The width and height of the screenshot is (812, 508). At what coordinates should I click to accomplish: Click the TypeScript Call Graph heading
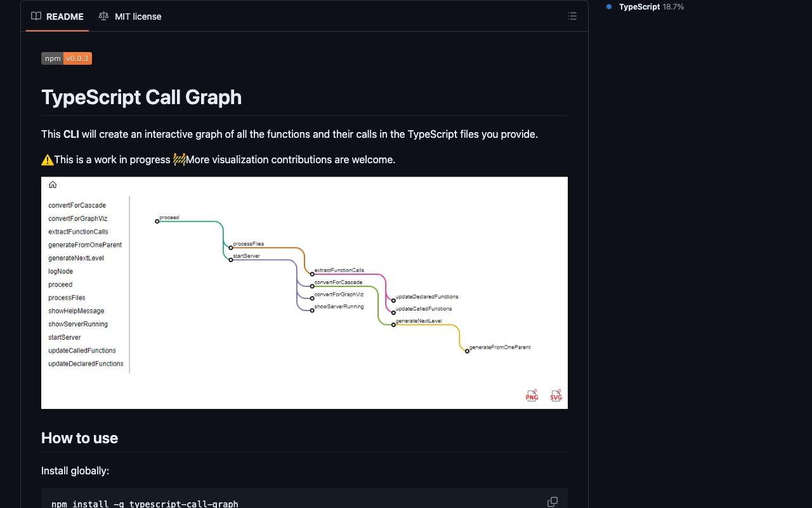pyautogui.click(x=141, y=97)
